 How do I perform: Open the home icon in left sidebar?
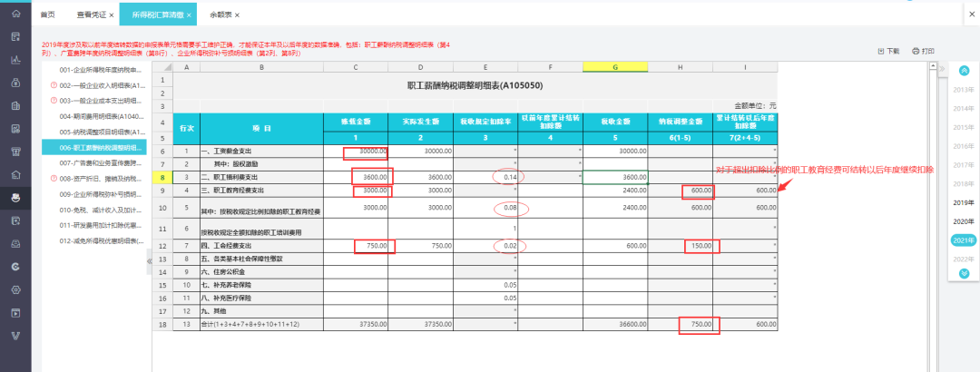tap(15, 14)
